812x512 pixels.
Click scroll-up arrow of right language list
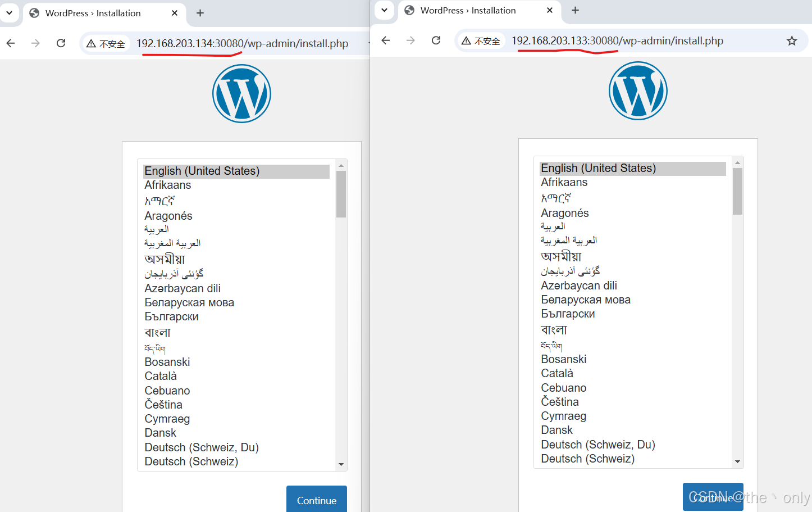tap(737, 162)
